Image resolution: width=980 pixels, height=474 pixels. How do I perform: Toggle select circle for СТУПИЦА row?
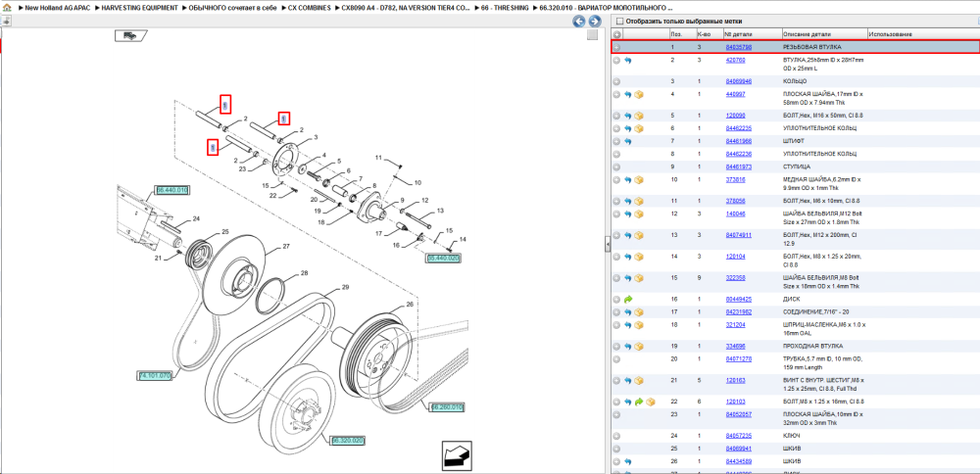point(616,167)
